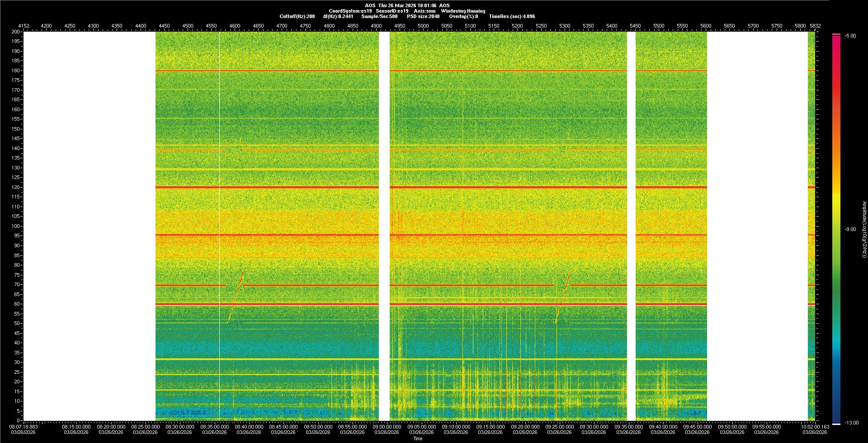This screenshot has height=443, width=868.
Task: Click the CoordSystem:es19 label
Action: click(350, 11)
